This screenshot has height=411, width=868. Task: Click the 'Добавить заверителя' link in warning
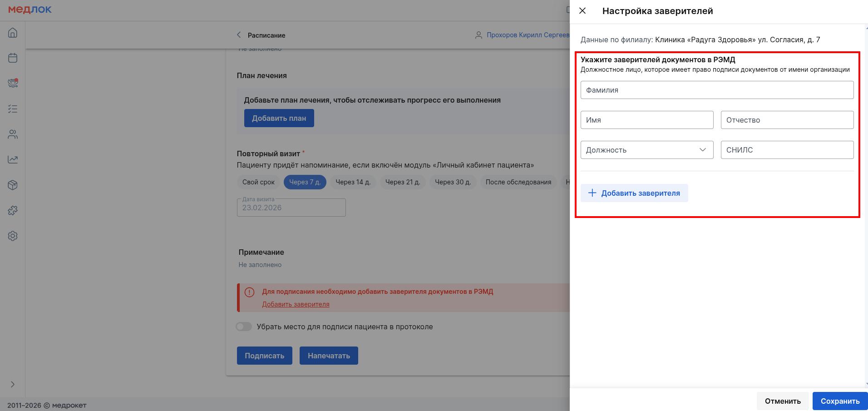click(296, 304)
